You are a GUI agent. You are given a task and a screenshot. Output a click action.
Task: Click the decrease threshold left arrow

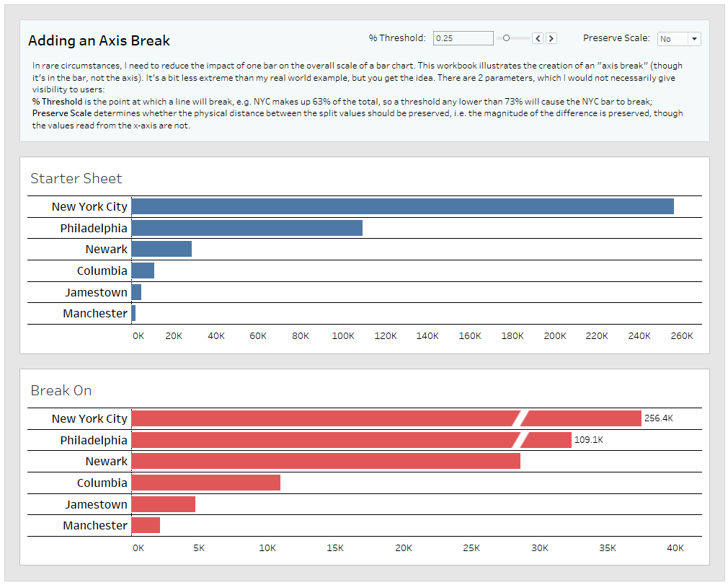coord(538,38)
